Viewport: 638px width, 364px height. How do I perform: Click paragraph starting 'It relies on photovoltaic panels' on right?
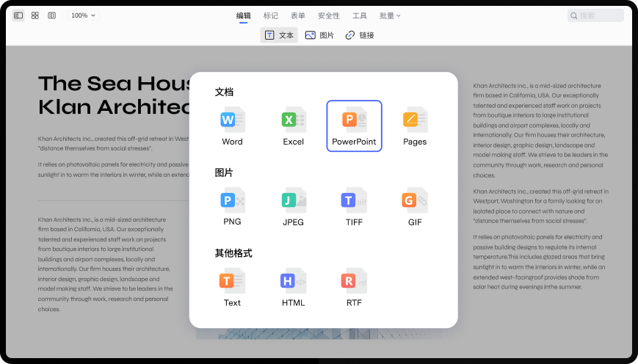pos(539,262)
